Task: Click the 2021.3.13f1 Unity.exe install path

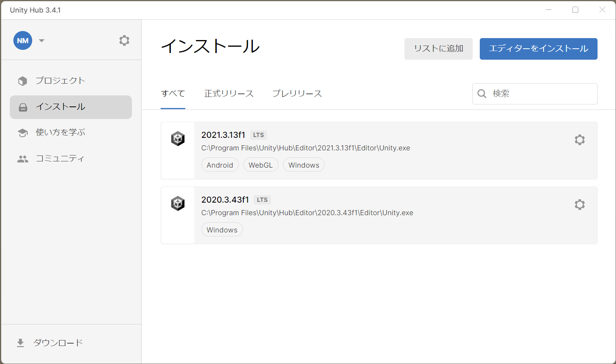Action: (306, 148)
